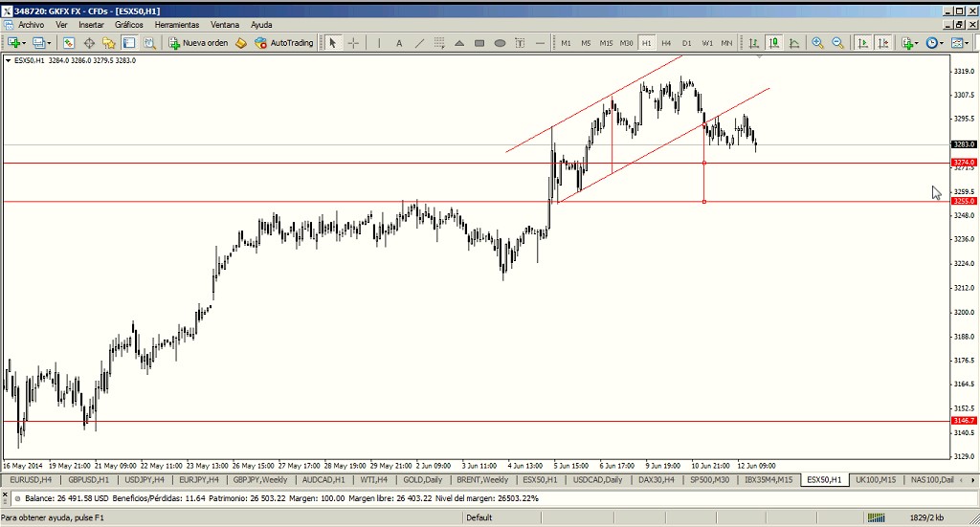Switch to M5 timeframe
This screenshot has height=527, width=980.
tap(586, 42)
